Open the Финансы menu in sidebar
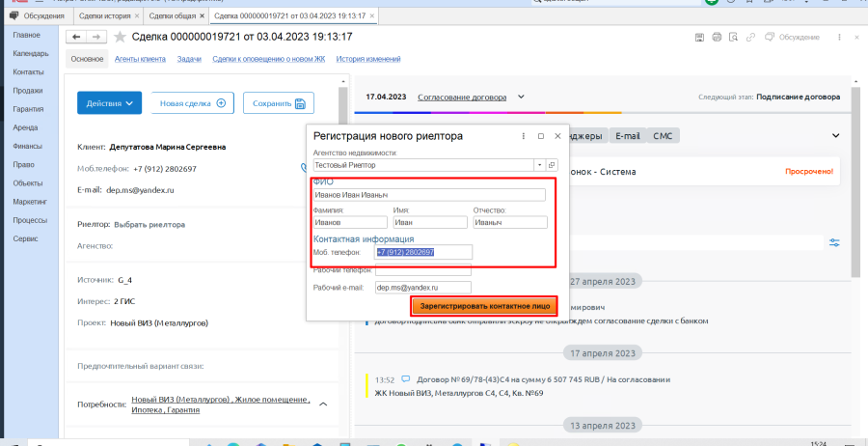The width and height of the screenshot is (868, 446). pyautogui.click(x=27, y=146)
